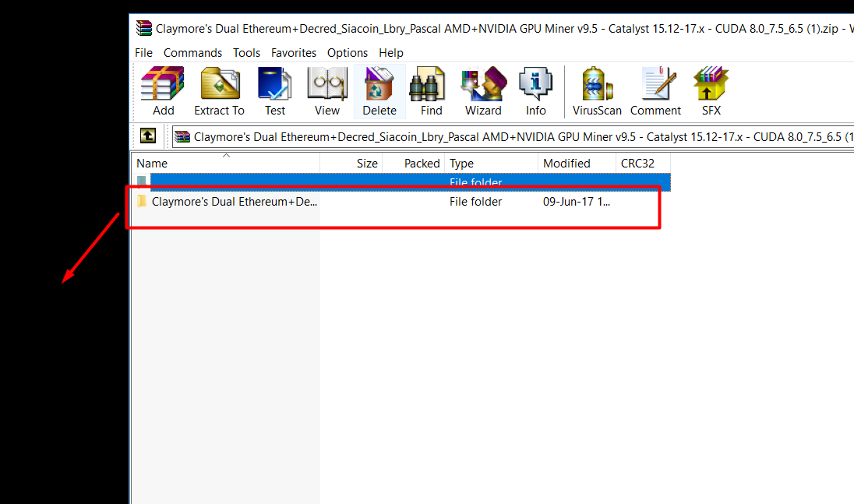Click the SFX toolbar icon
This screenshot has height=504, width=854.
pyautogui.click(x=711, y=91)
